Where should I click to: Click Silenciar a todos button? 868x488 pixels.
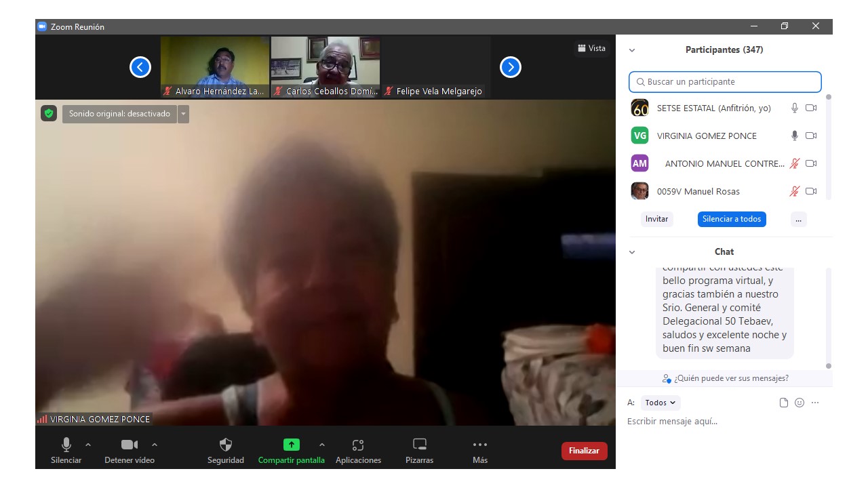(x=732, y=219)
